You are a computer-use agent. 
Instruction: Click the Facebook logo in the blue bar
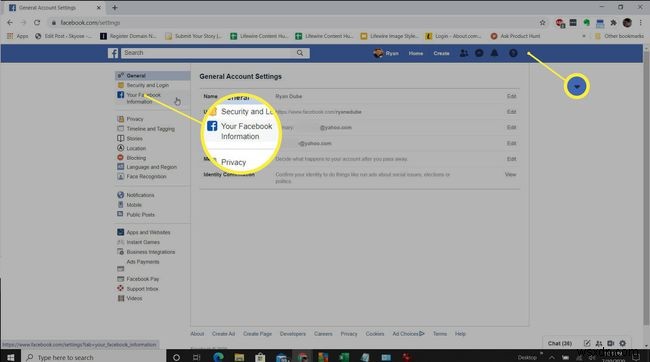point(113,53)
